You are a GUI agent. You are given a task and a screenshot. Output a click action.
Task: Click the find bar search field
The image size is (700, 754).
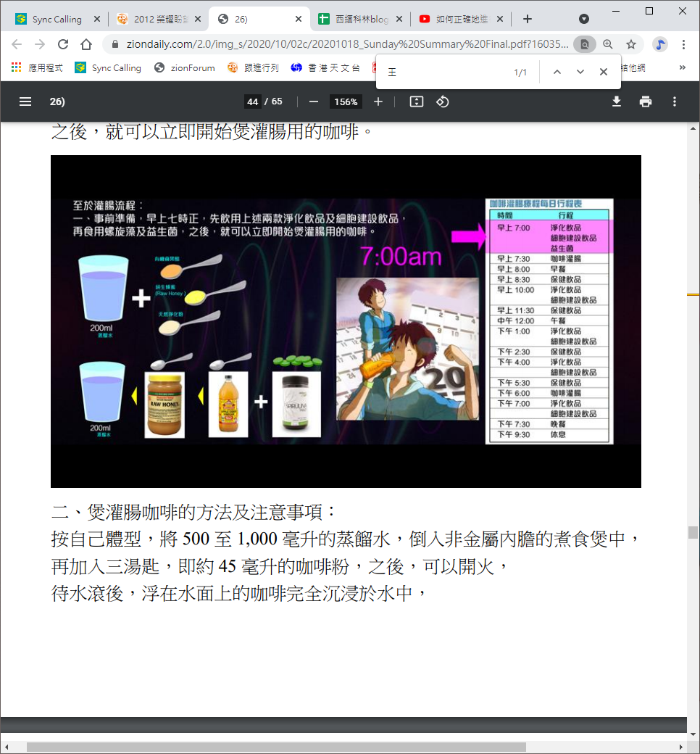point(447,72)
